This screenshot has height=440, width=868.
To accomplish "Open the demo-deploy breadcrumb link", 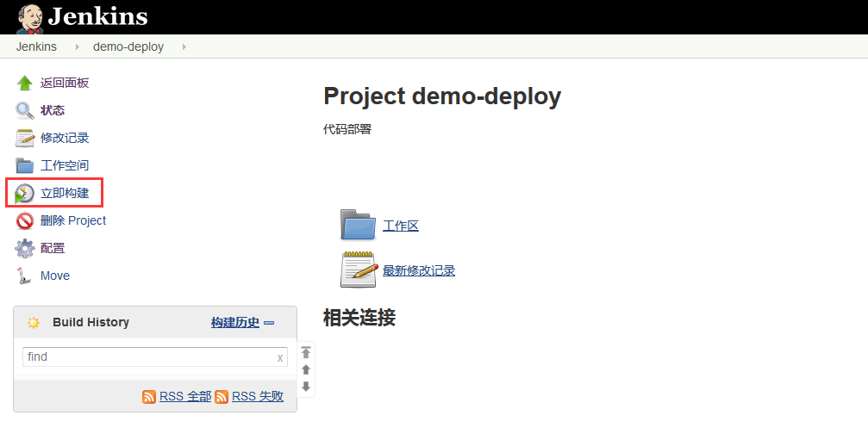I will click(128, 47).
